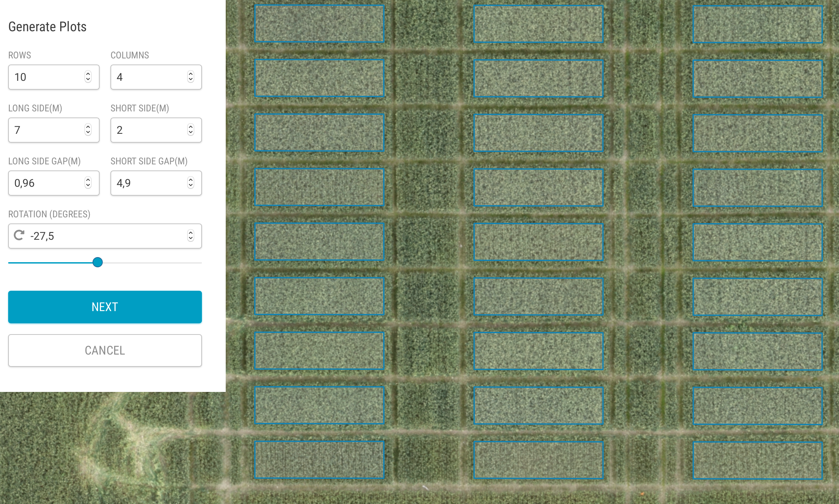
Task: Click the rotation reset icon
Action: tap(19, 235)
